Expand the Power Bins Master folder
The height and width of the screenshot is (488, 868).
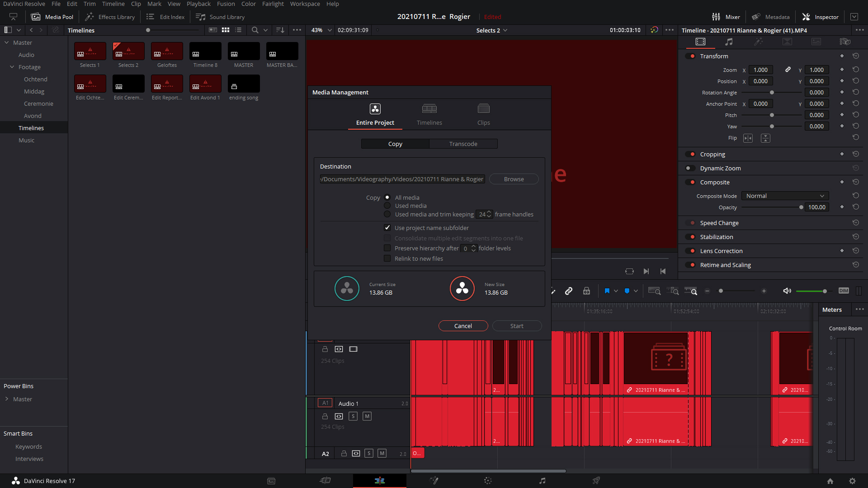coord(7,399)
